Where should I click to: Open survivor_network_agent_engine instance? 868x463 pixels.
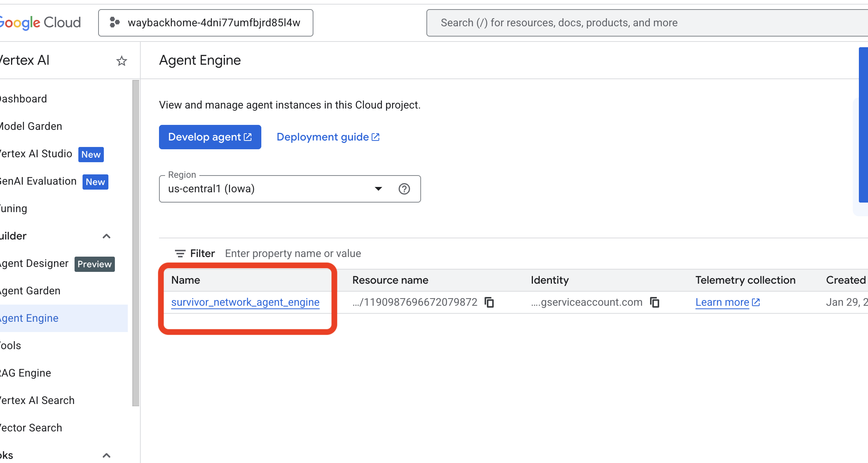pyautogui.click(x=245, y=302)
